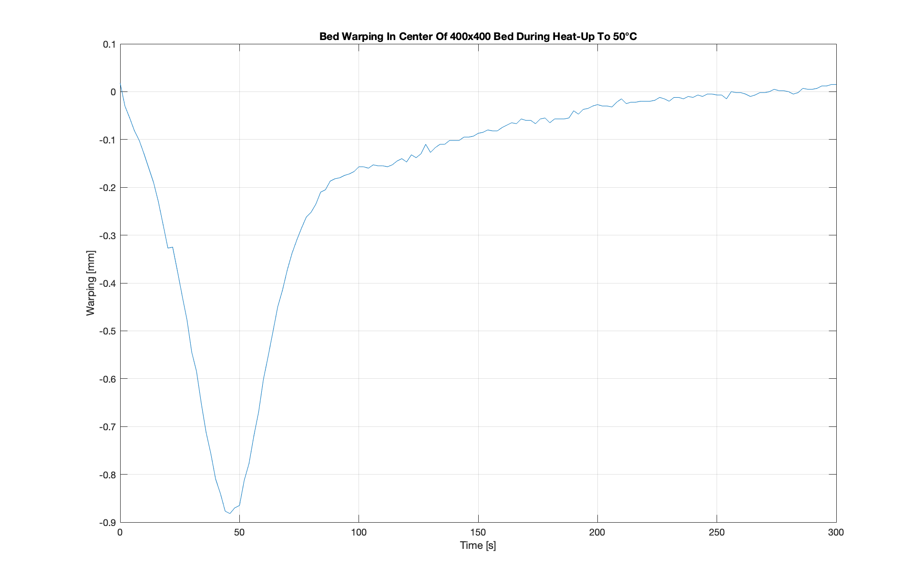Image resolution: width=924 pixels, height=587 pixels.
Task: Click the plot title about bed warping
Action: coord(478,37)
